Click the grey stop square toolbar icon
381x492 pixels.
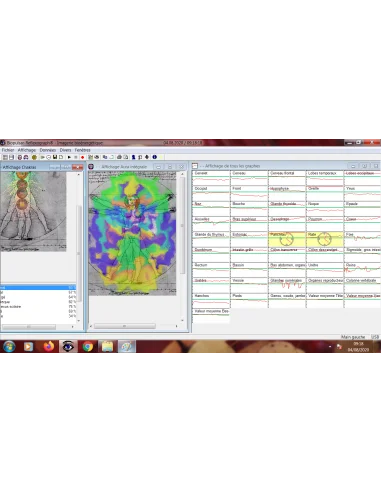pos(76,157)
